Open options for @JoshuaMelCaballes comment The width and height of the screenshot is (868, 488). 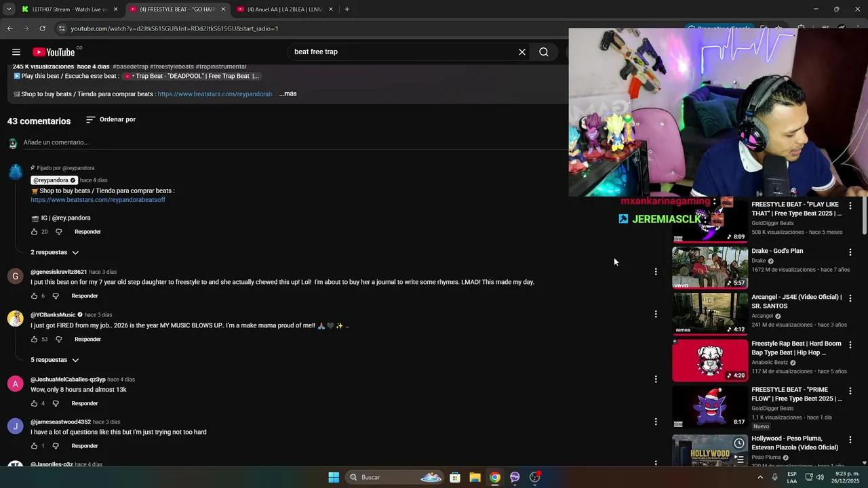[656, 379]
